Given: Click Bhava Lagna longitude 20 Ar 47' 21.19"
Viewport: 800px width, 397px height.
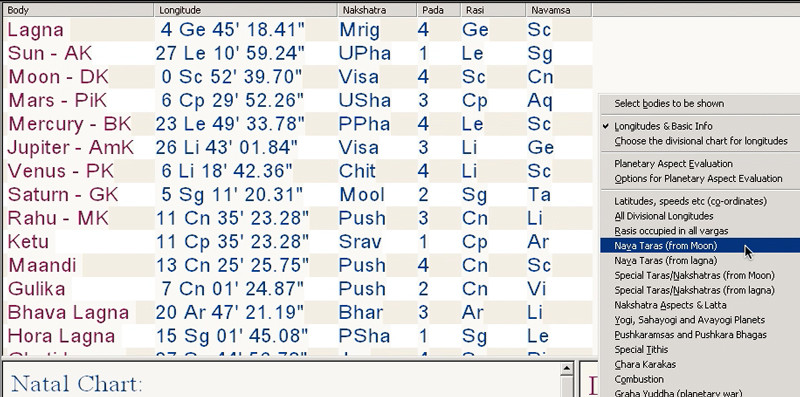Looking at the screenshot, I should [x=230, y=312].
